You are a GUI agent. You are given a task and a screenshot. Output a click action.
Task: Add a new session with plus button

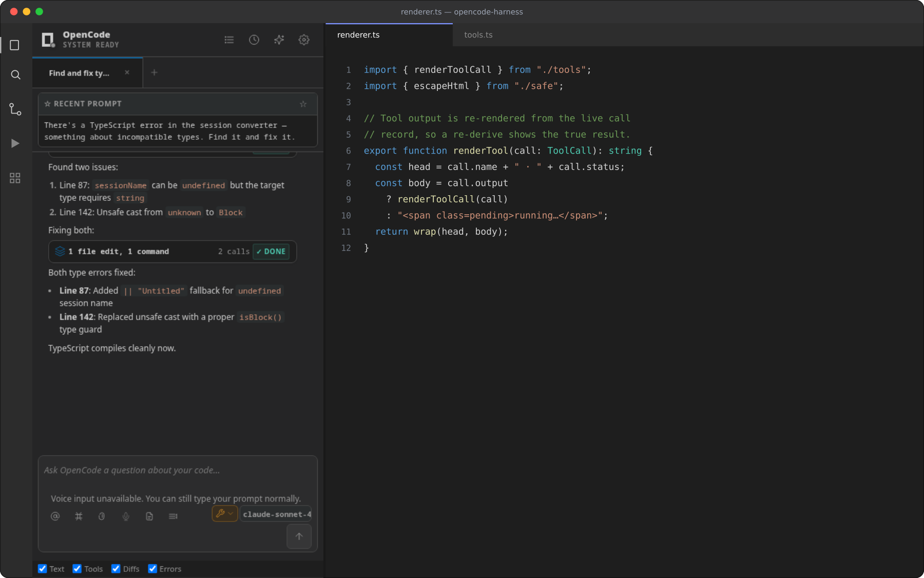[154, 72]
